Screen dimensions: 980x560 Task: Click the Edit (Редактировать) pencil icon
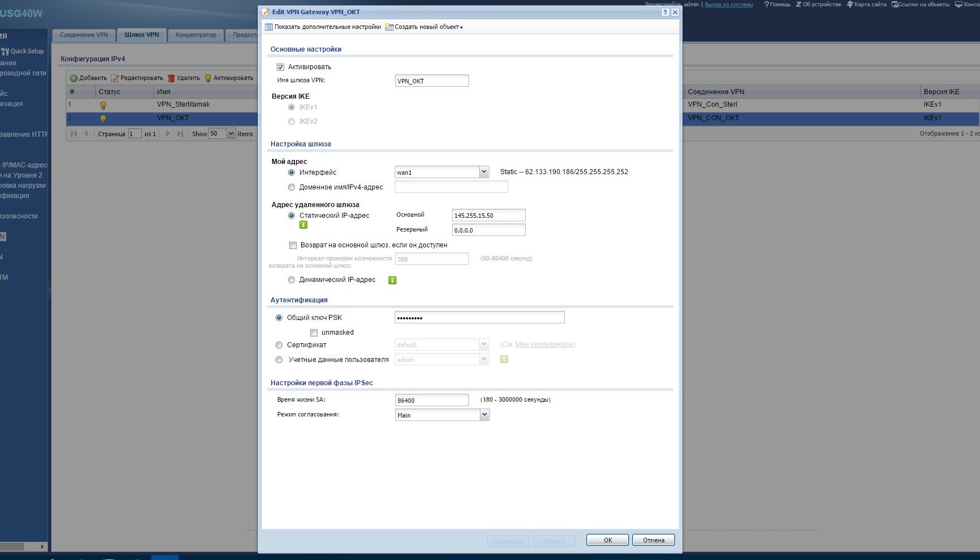pyautogui.click(x=115, y=78)
